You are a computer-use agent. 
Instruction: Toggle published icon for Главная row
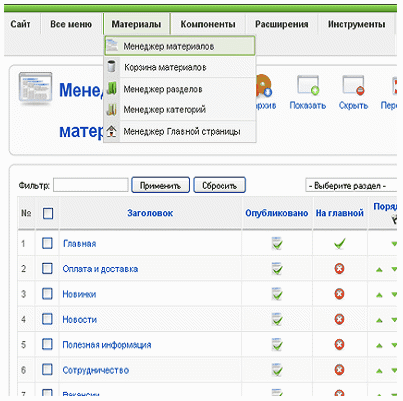[277, 243]
